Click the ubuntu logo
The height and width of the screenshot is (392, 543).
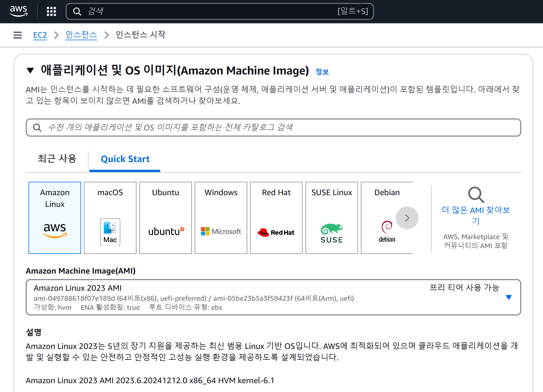pos(166,231)
